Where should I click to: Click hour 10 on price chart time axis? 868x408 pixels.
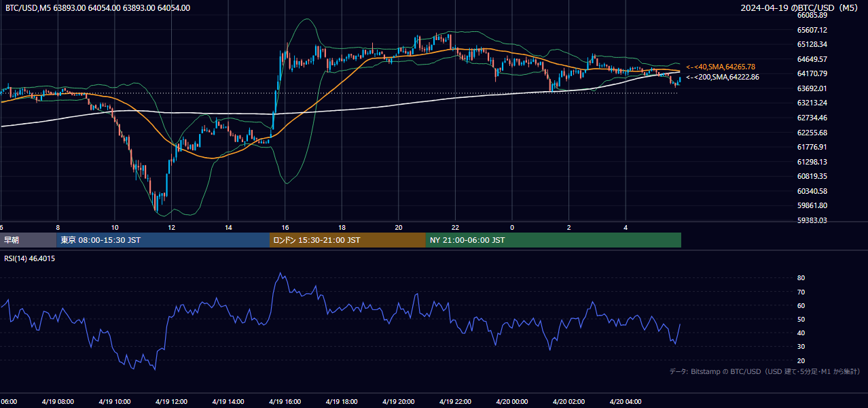(x=115, y=228)
